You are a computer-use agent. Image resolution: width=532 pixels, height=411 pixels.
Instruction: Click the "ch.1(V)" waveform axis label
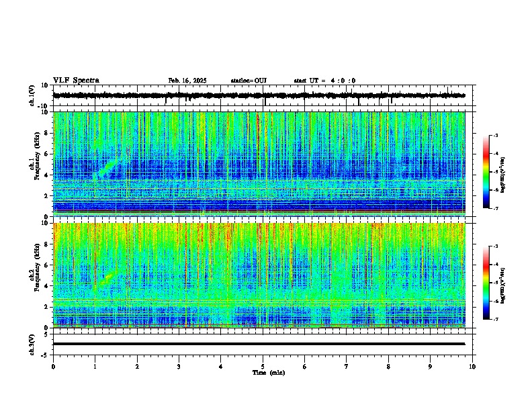[x=32, y=95]
